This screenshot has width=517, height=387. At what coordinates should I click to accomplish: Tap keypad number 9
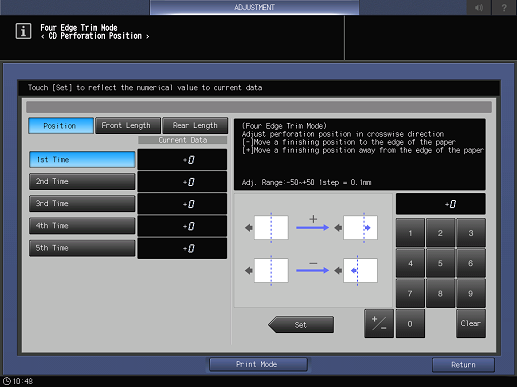pos(471,293)
